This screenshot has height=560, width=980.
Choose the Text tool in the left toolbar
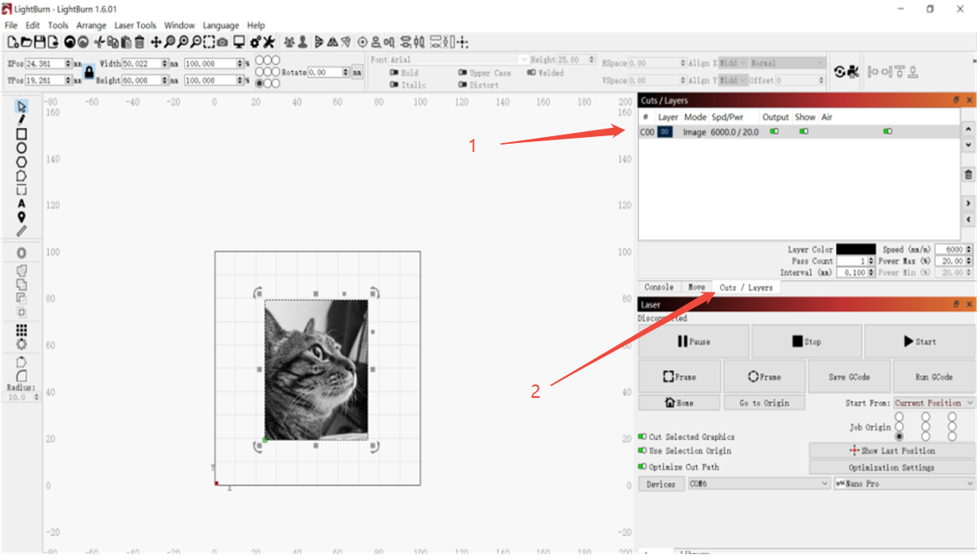pos(22,203)
